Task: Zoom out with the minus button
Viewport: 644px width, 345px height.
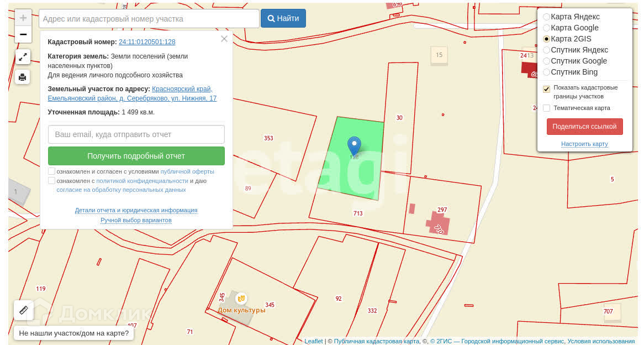Action: tap(23, 34)
